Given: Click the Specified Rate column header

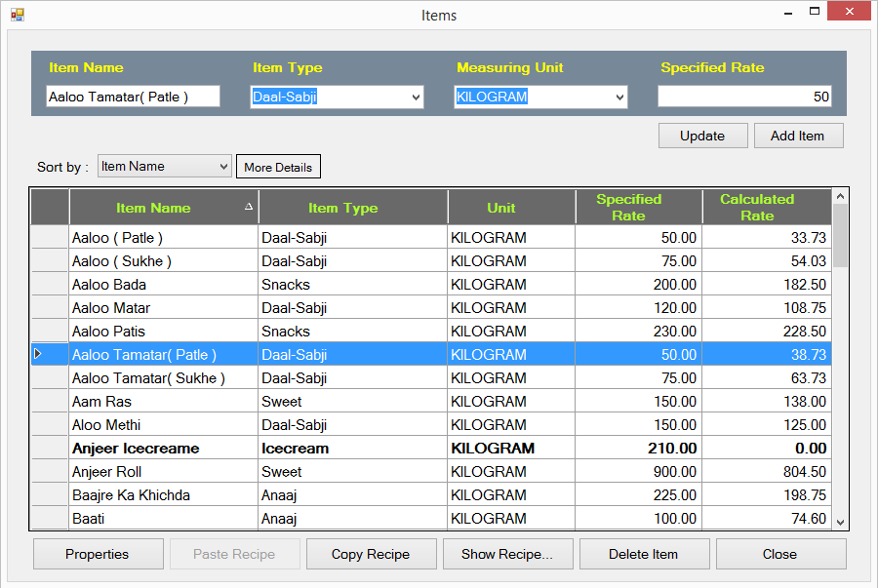Looking at the screenshot, I should [639, 208].
